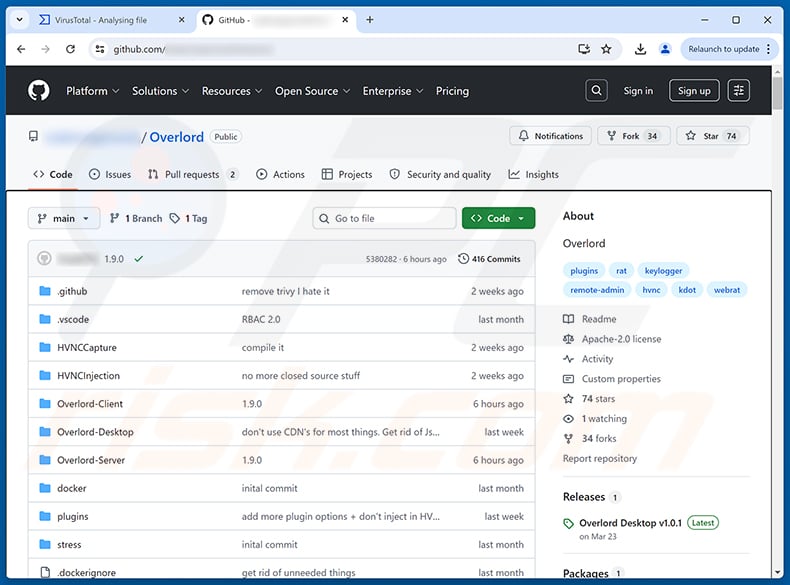The height and width of the screenshot is (585, 790).
Task: Click the GitHub Octocat logo
Action: [39, 91]
